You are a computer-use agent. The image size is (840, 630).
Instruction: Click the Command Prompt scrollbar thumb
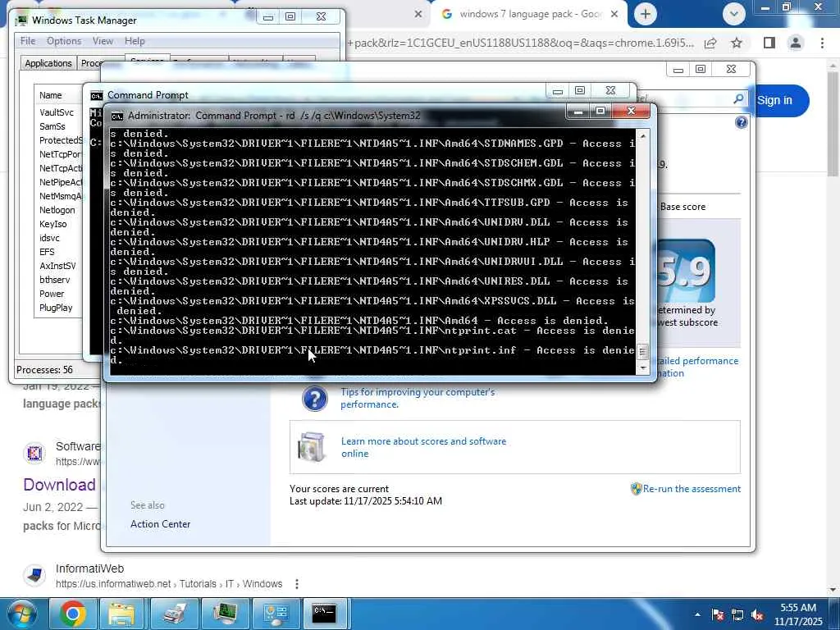click(x=643, y=352)
